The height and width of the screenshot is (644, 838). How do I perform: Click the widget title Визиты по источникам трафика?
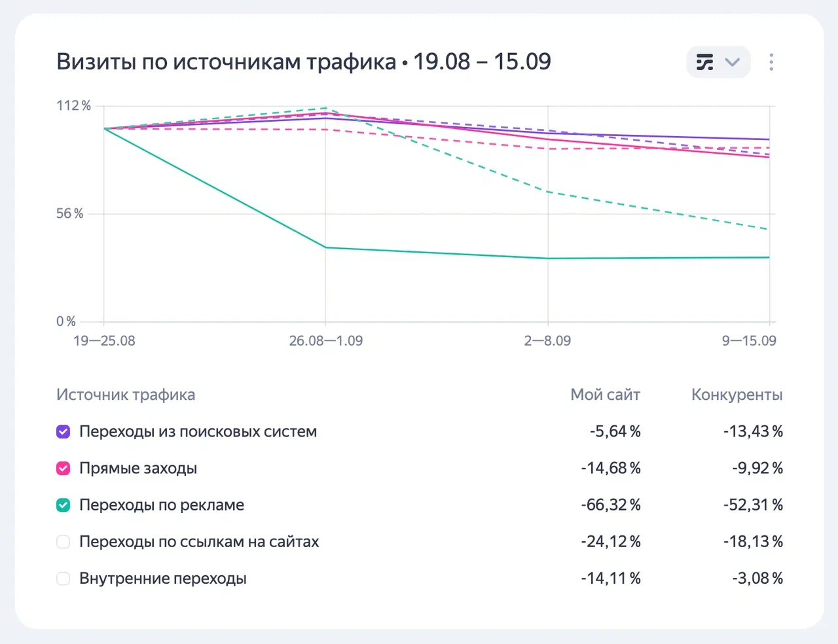click(227, 62)
